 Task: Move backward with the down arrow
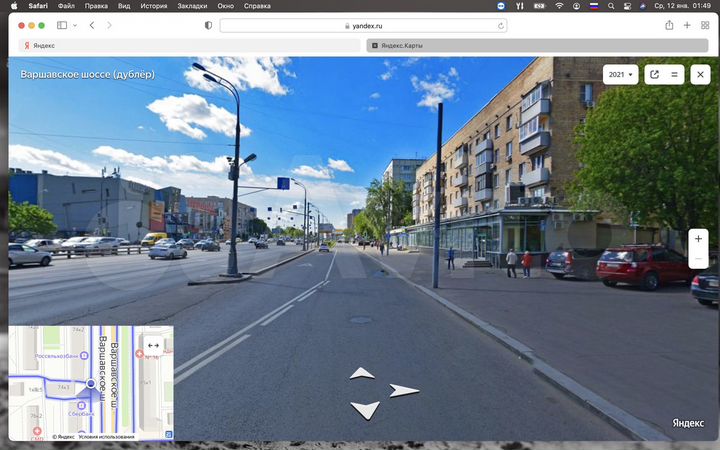[x=365, y=410]
